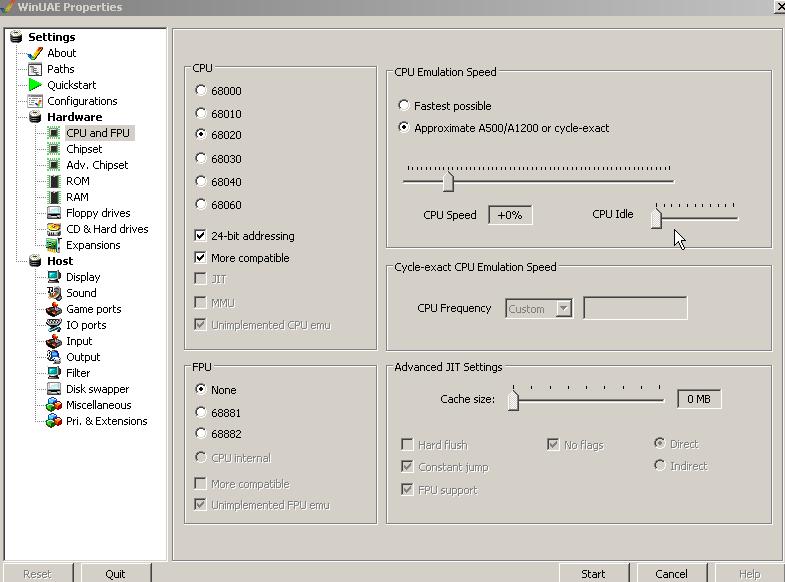This screenshot has width=785, height=582.
Task: Choose the 68882 FPU radio button
Action: (x=200, y=433)
